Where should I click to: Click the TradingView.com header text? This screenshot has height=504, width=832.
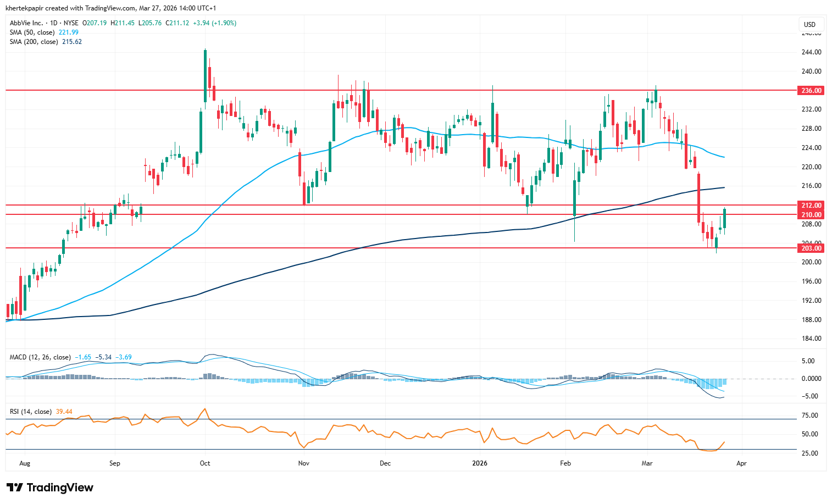110,8
